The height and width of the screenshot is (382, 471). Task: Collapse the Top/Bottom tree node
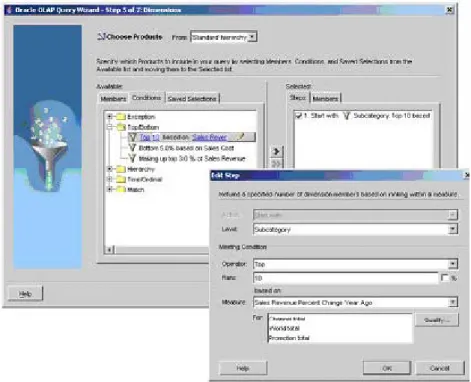coord(110,127)
